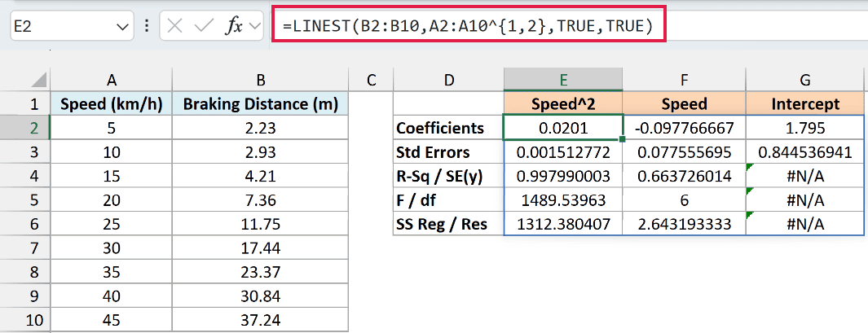Select column D header
Image resolution: width=868 pixels, height=333 pixels.
[449, 81]
